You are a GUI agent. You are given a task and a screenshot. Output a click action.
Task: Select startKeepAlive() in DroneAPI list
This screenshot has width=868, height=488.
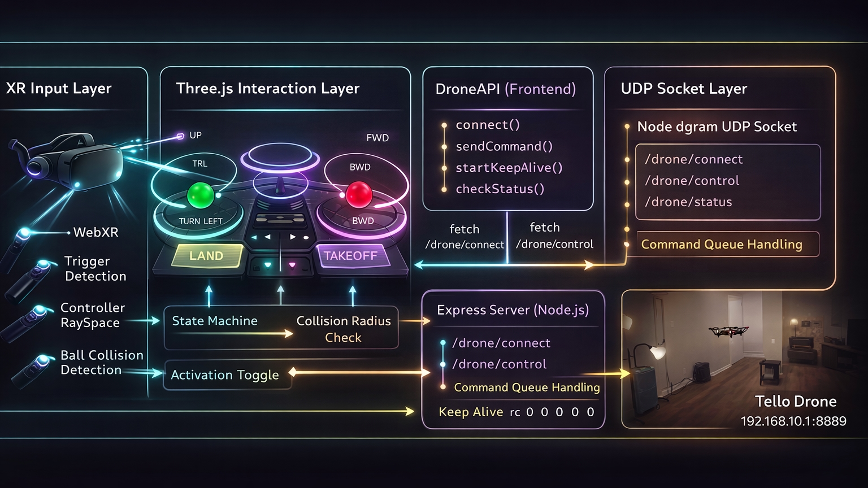coord(509,168)
